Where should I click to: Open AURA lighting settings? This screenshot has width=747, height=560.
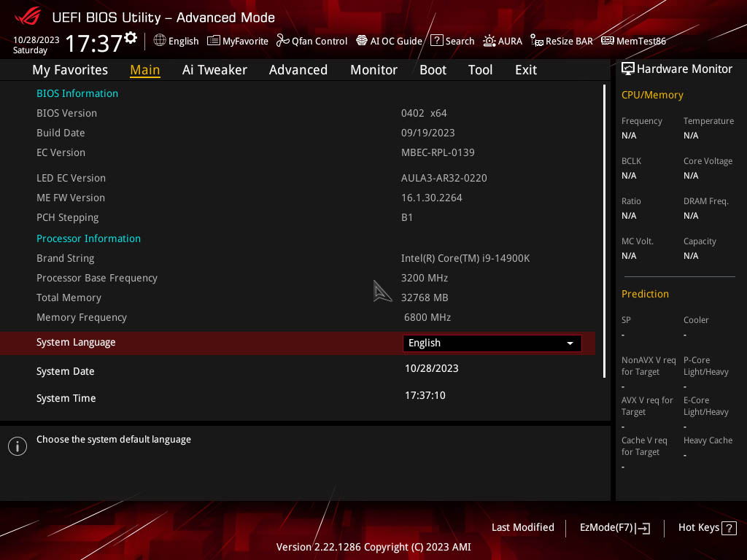point(503,41)
